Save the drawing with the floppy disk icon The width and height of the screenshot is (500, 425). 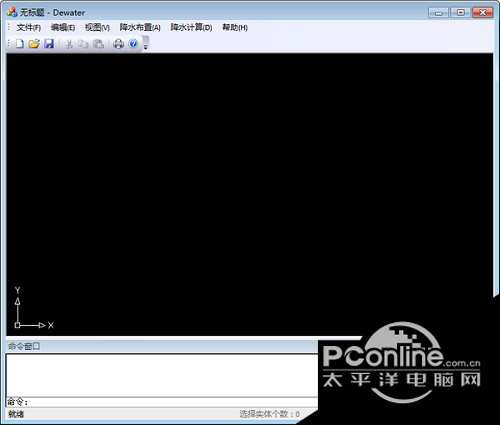[x=49, y=44]
